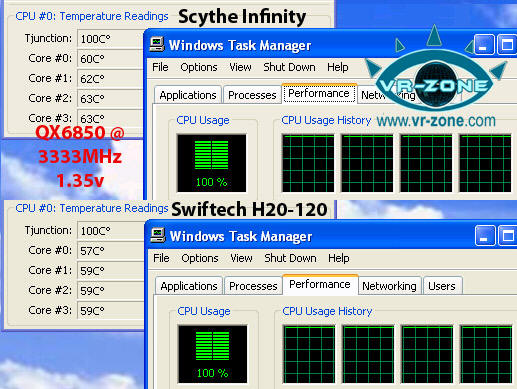Select Performance tab in upper Task Manager
The image size is (517, 389).
[319, 93]
